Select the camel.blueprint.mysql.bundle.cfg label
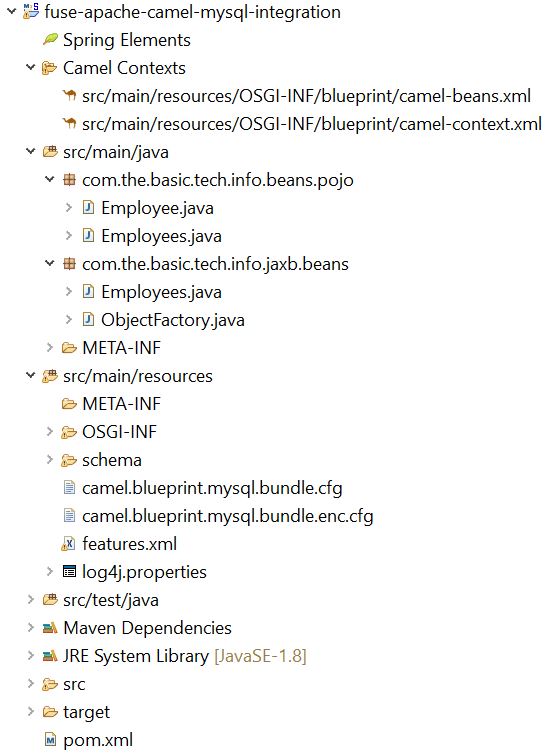Screen dimensions: 557x756 point(212,488)
